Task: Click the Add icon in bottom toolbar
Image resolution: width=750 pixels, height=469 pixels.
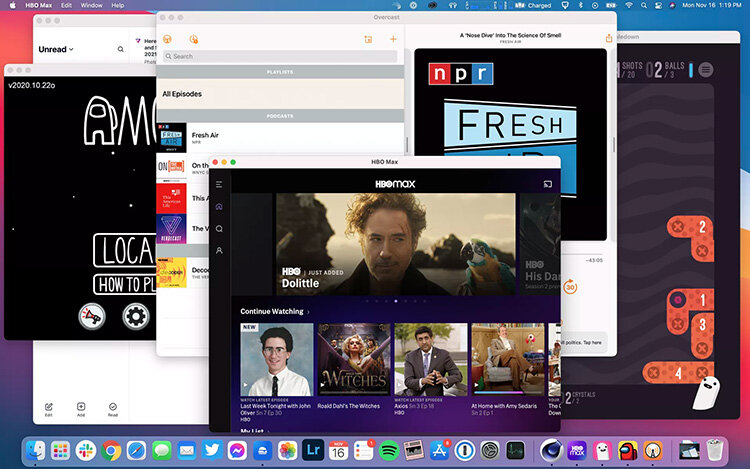Action: click(x=81, y=409)
